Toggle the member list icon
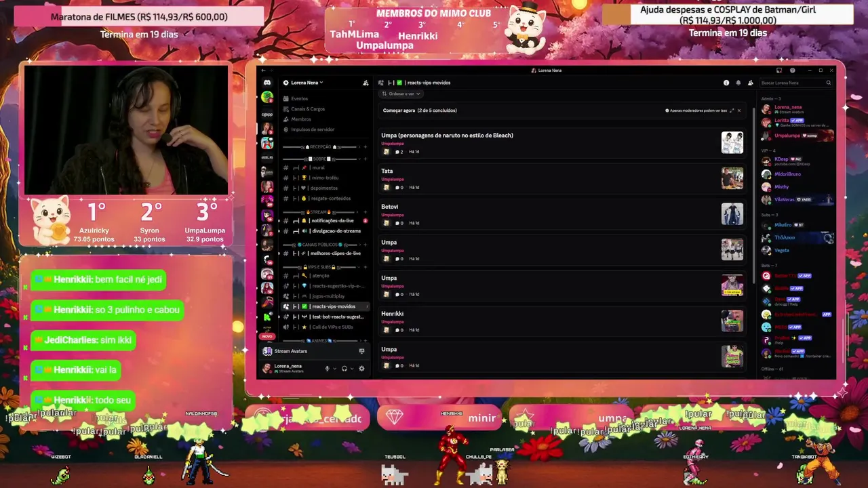This screenshot has width=868, height=488. (x=751, y=83)
